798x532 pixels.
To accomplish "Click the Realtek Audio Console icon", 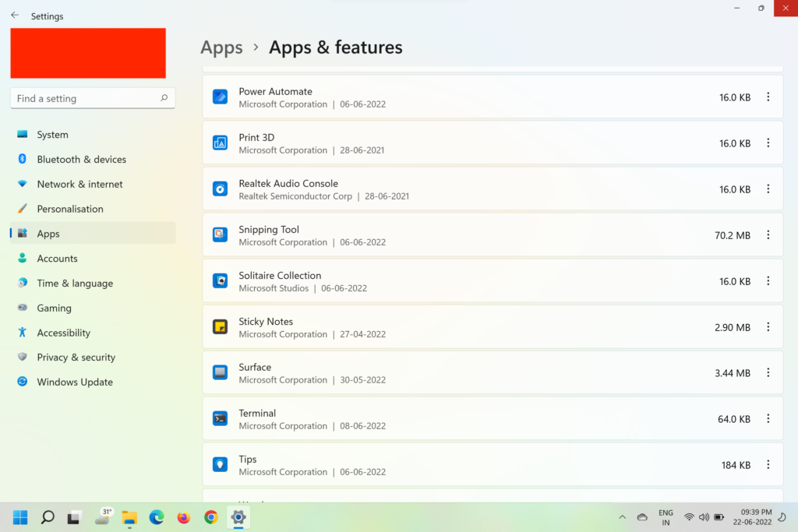I will point(221,189).
